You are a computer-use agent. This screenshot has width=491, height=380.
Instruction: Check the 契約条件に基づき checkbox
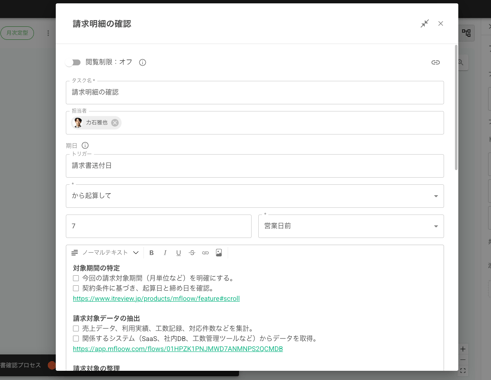click(76, 288)
